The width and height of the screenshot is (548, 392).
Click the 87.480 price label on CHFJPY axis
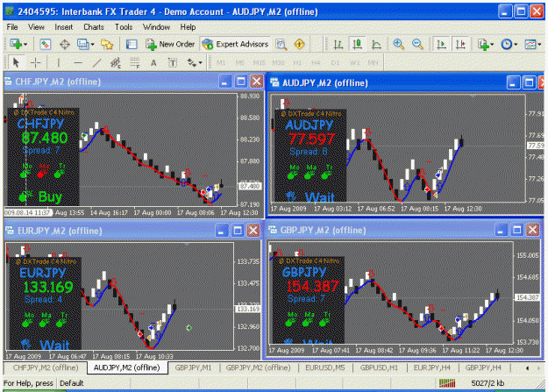coord(250,186)
